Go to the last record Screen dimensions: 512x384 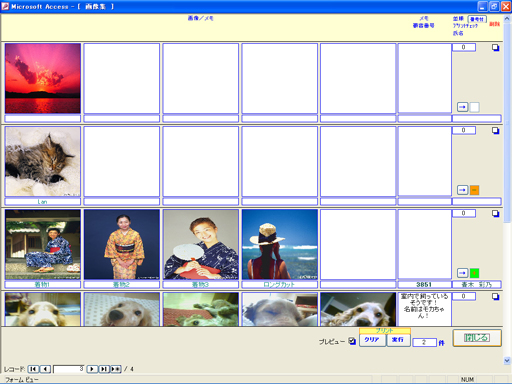pos(104,369)
